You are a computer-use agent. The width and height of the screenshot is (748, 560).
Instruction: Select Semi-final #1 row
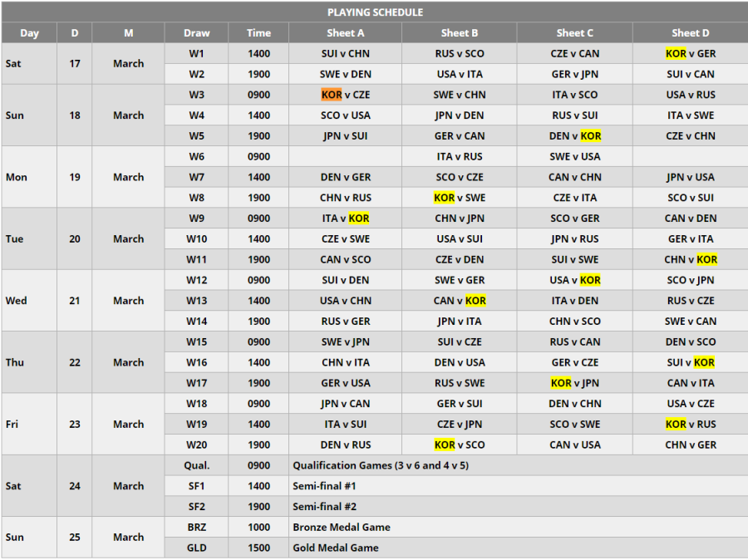(x=456, y=486)
